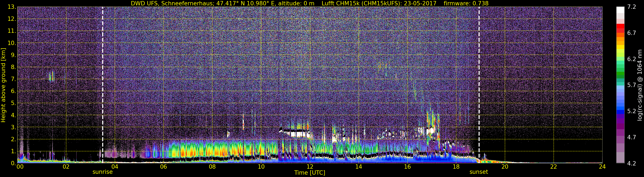Click the colorbar tick value "6.2"

[632, 59]
